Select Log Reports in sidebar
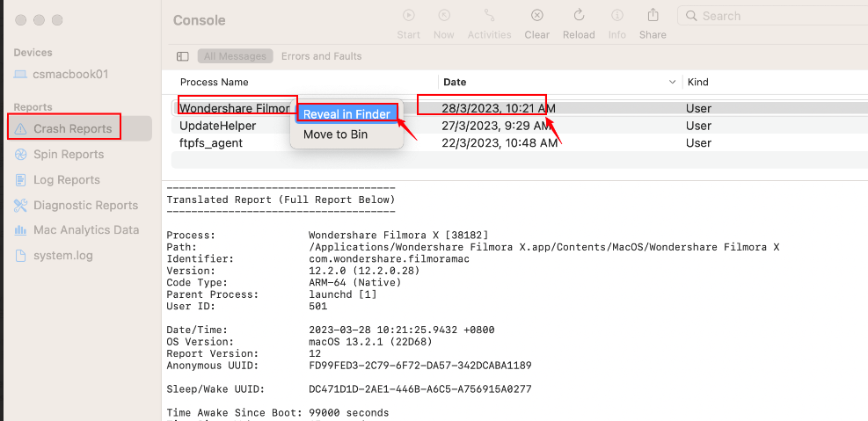Screen dimensions: 868x421 (x=67, y=179)
